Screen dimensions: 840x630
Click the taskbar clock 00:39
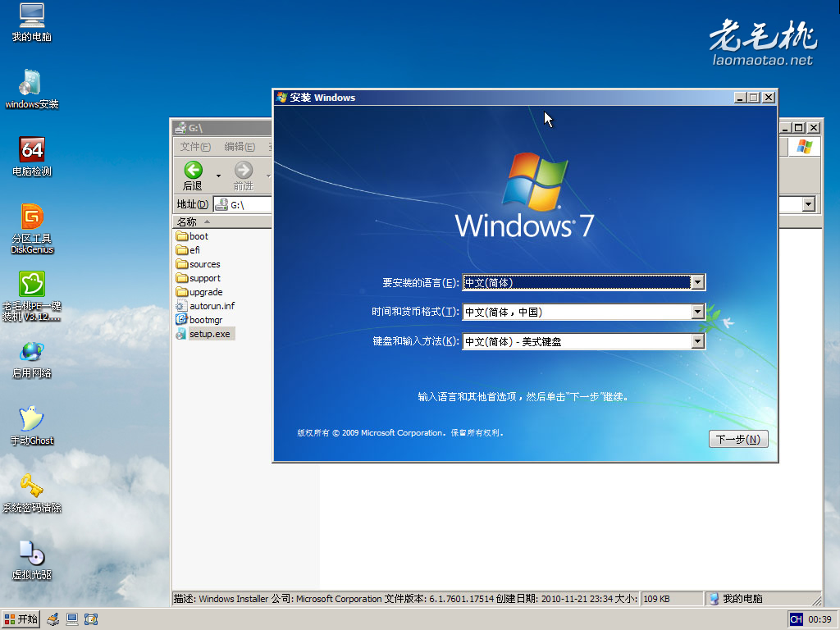coord(819,619)
